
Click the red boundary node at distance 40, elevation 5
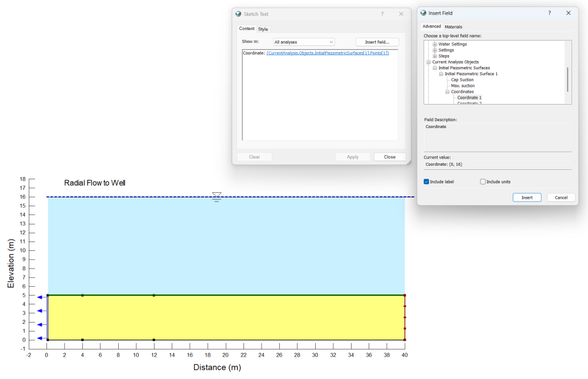pyautogui.click(x=405, y=296)
